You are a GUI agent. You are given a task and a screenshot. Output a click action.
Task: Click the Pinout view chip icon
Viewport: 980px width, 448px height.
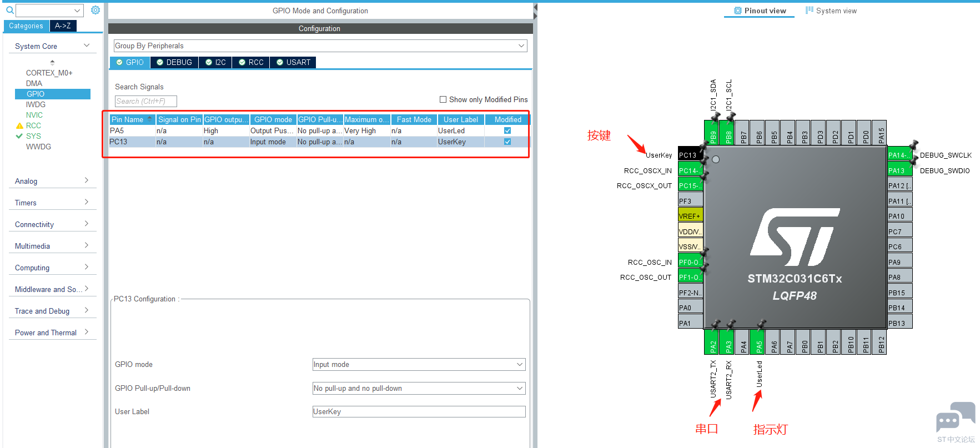738,11
